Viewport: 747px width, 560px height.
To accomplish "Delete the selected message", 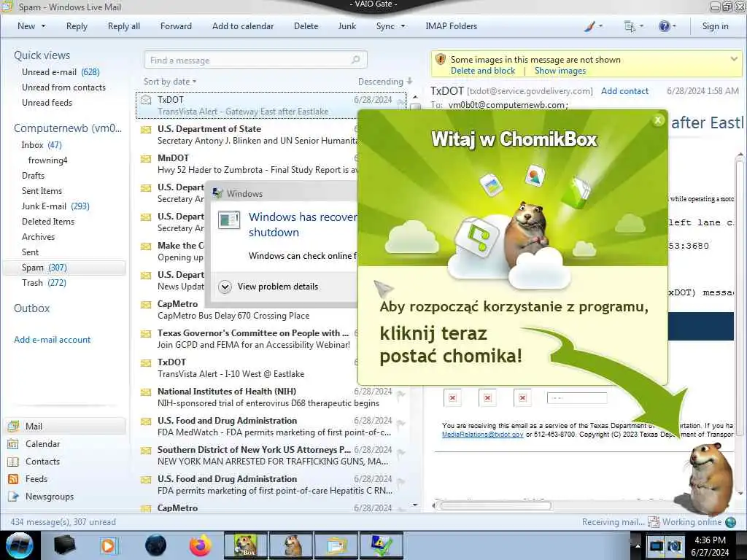I will click(x=306, y=26).
